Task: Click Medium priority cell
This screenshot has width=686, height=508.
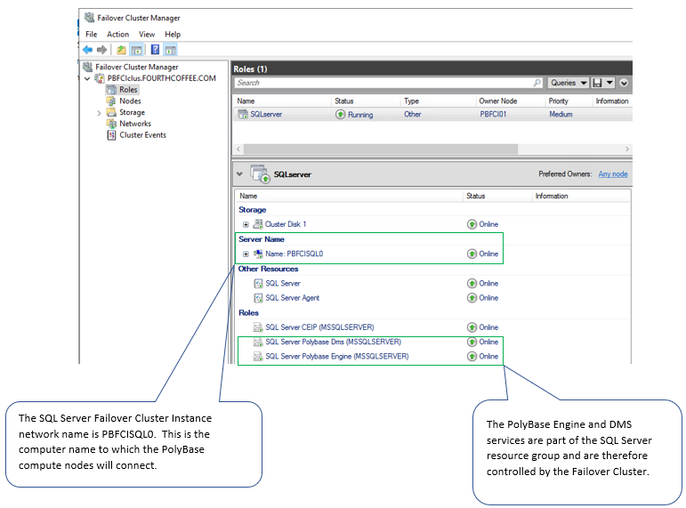Action: coord(561,114)
